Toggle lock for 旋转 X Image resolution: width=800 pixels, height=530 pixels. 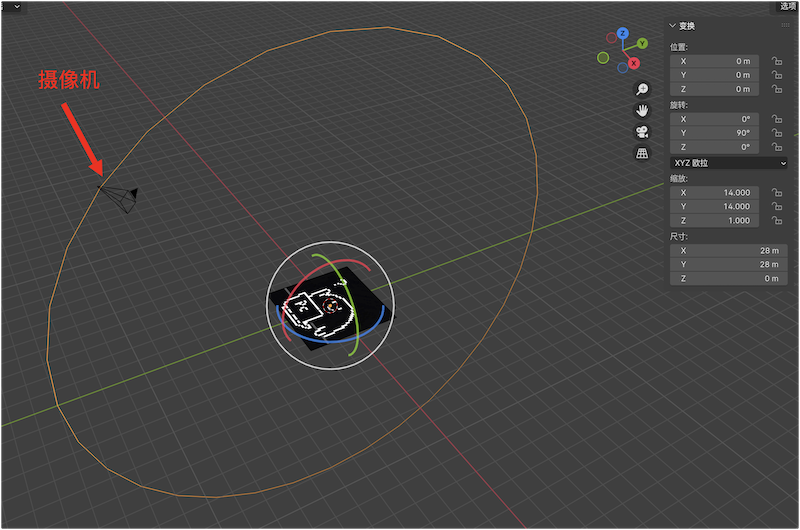777,119
